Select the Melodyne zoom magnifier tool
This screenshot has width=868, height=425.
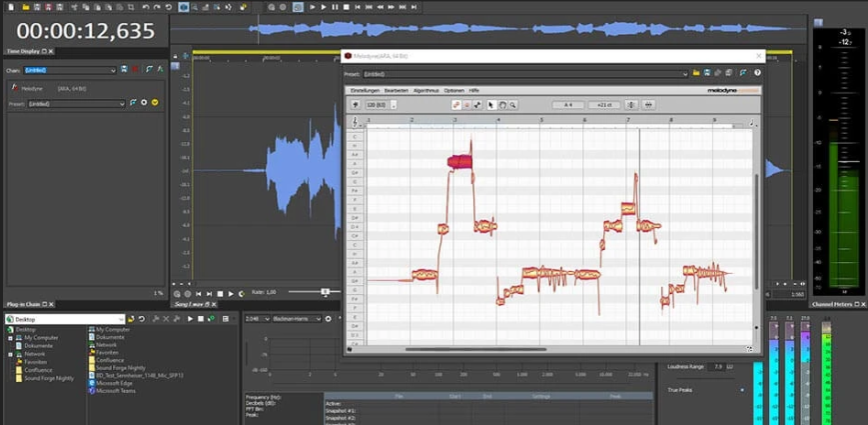[512, 105]
